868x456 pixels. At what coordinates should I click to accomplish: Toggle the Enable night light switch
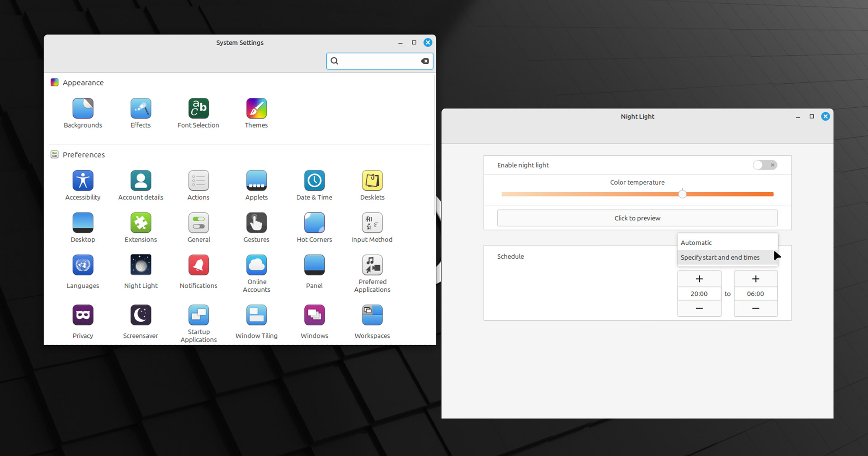pos(765,165)
